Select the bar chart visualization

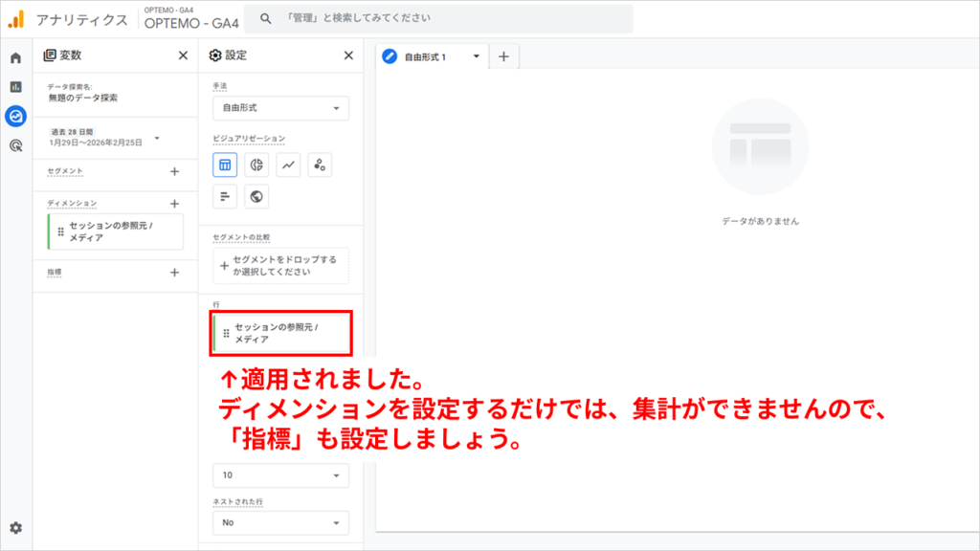(225, 196)
